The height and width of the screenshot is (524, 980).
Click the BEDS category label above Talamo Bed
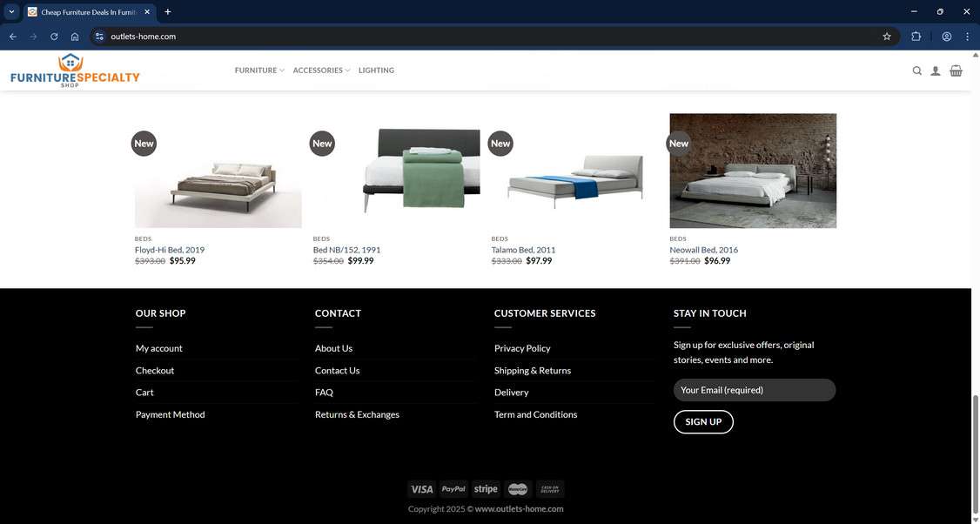pyautogui.click(x=500, y=238)
